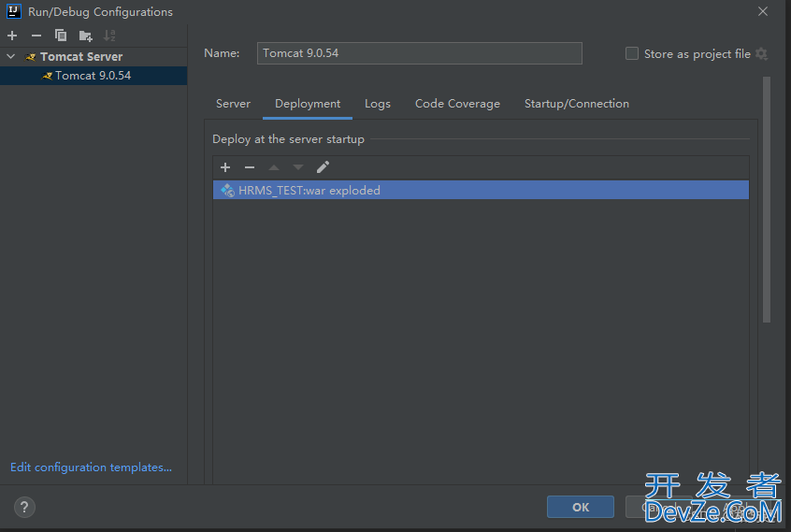Open help with question mark button
Screen dimensions: 791x532
pos(24,507)
